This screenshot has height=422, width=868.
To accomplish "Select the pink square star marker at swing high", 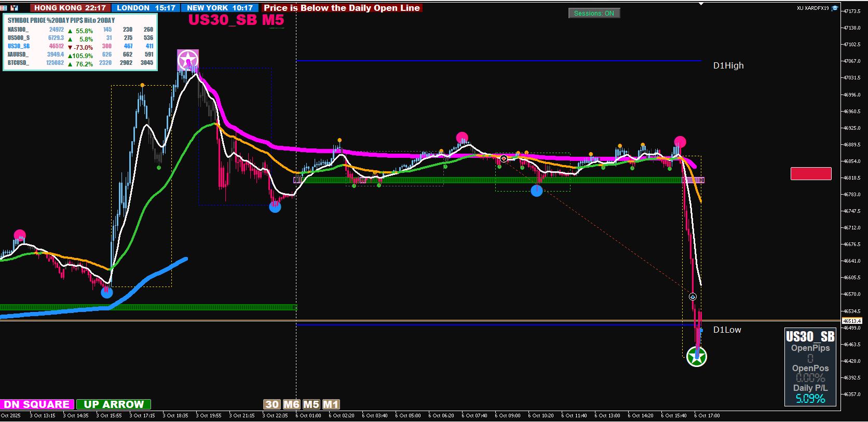I will click(x=188, y=60).
